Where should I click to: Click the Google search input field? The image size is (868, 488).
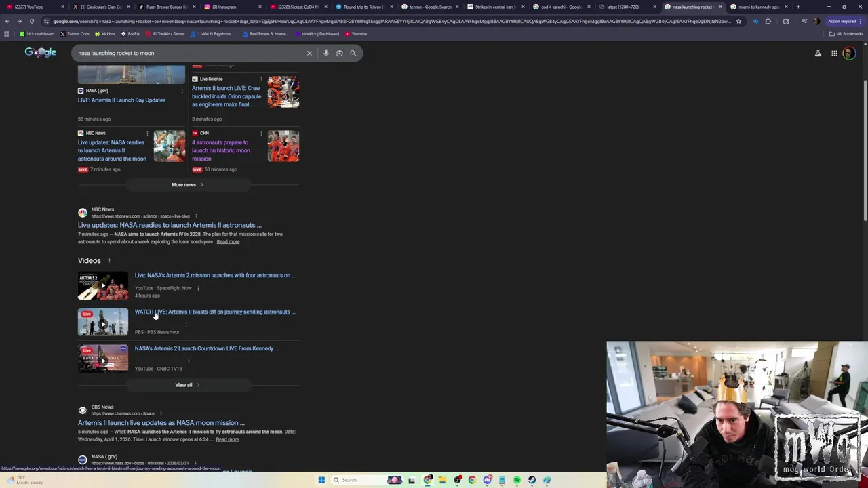pyautogui.click(x=190, y=53)
